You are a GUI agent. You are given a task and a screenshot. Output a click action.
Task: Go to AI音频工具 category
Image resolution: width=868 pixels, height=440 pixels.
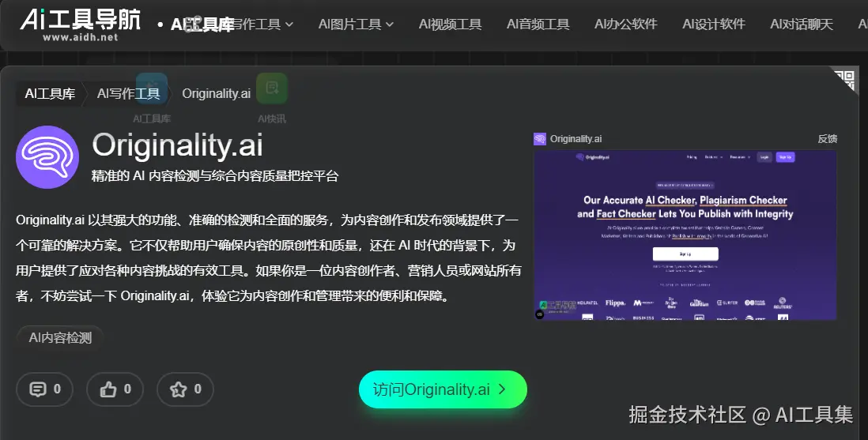pyautogui.click(x=538, y=24)
